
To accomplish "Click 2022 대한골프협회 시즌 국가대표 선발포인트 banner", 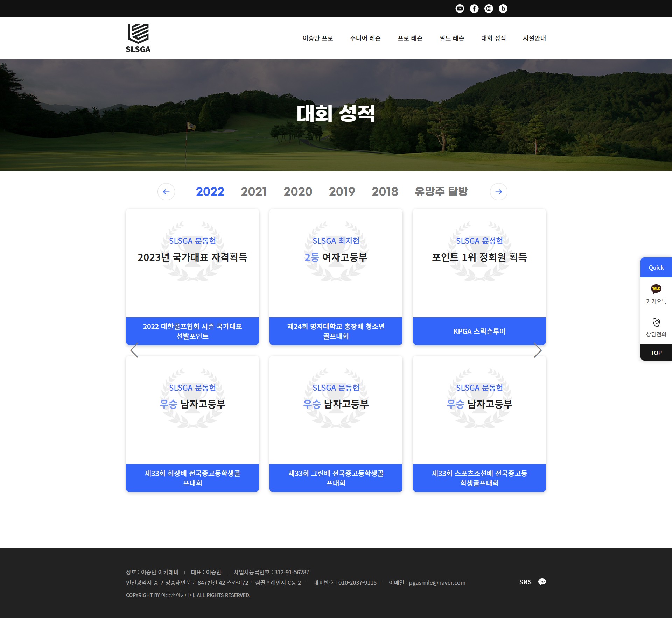I will point(192,331).
